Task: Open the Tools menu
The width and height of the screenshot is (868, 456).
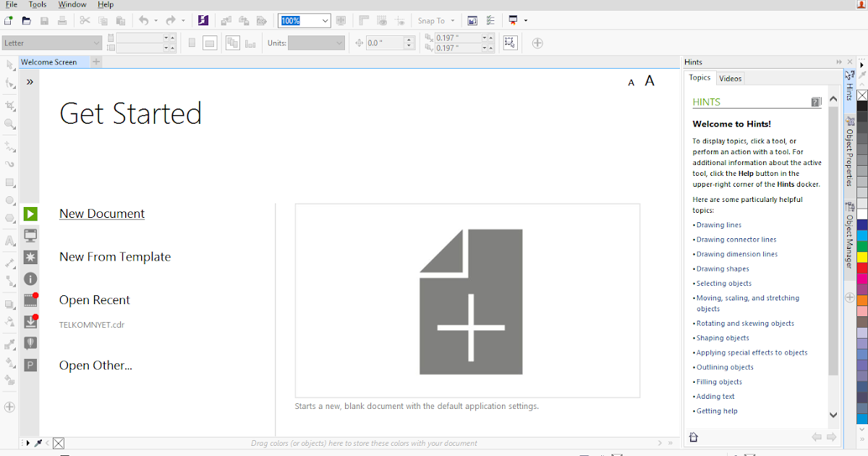Action: (38, 4)
